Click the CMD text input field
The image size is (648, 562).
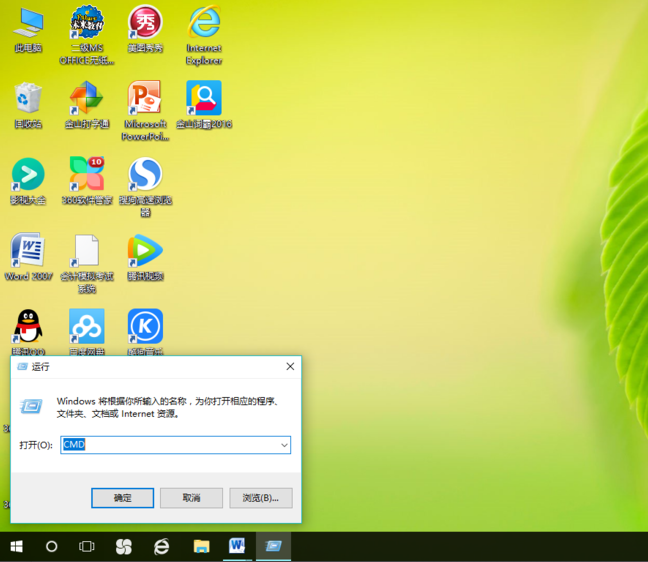(170, 445)
